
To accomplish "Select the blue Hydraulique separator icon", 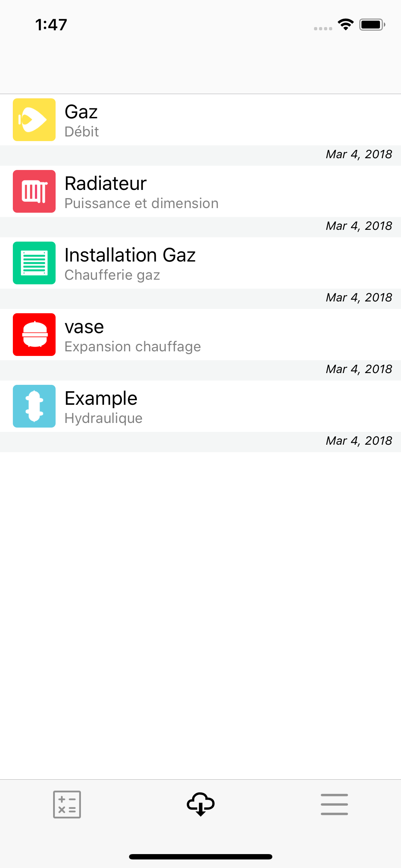I will 34,406.
